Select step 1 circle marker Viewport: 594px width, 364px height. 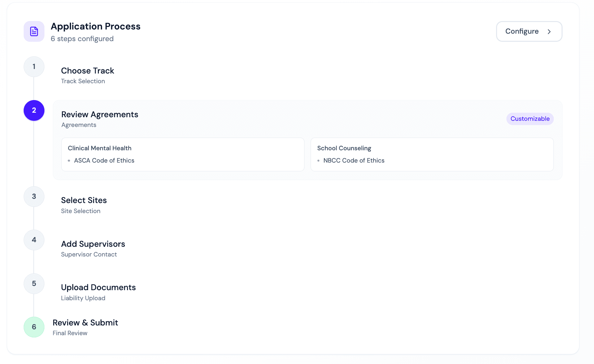(34, 67)
